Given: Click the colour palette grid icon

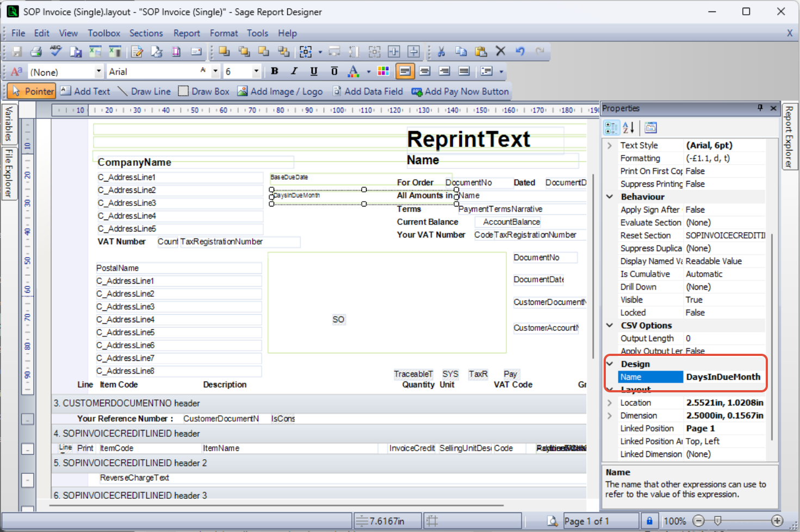Looking at the screenshot, I should tap(383, 71).
